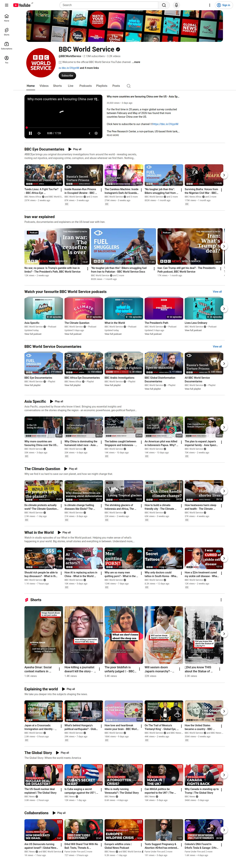Advance The Climate Question carousel
236x868 pixels.
pos(224,491)
